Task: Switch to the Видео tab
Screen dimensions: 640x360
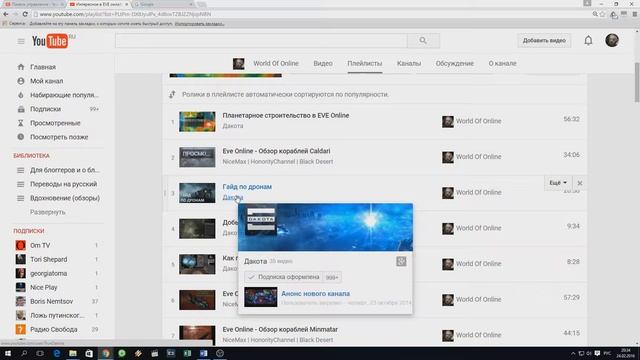Action: pos(323,64)
